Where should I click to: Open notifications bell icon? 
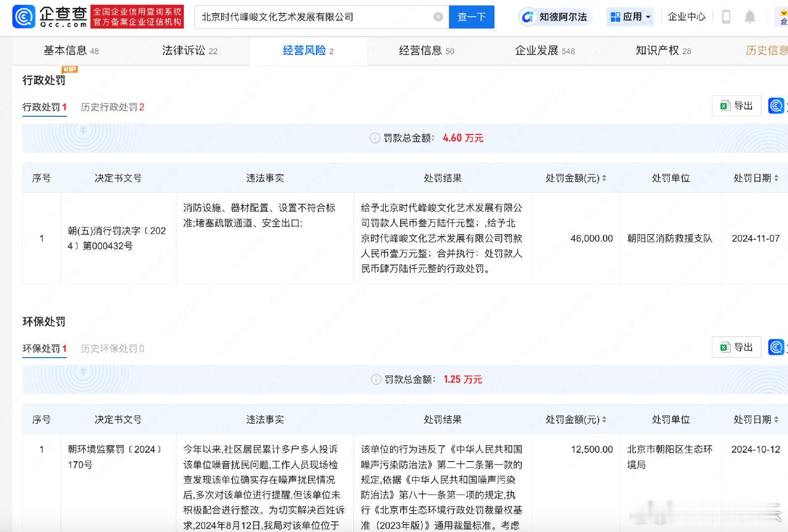coord(750,17)
